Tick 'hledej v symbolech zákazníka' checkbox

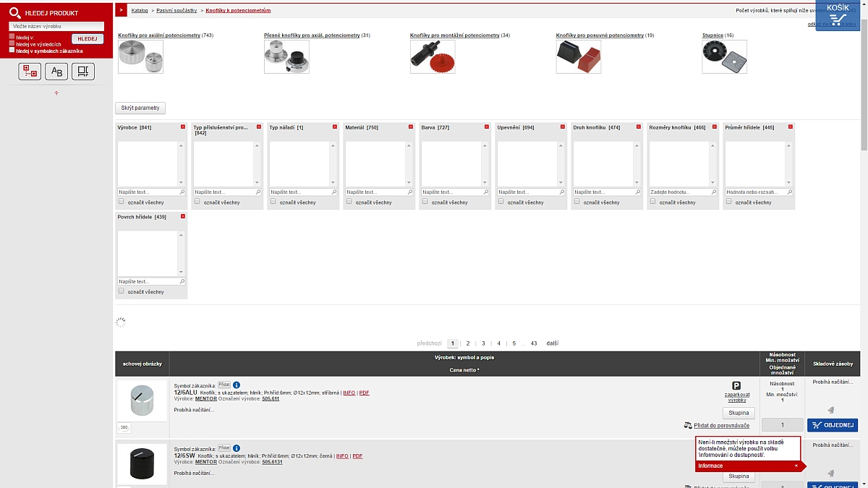click(12, 51)
